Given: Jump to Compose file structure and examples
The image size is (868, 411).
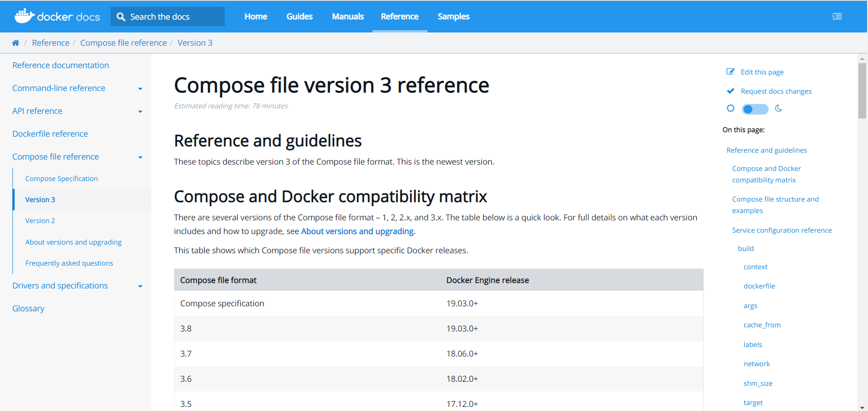Looking at the screenshot, I should click(775, 205).
